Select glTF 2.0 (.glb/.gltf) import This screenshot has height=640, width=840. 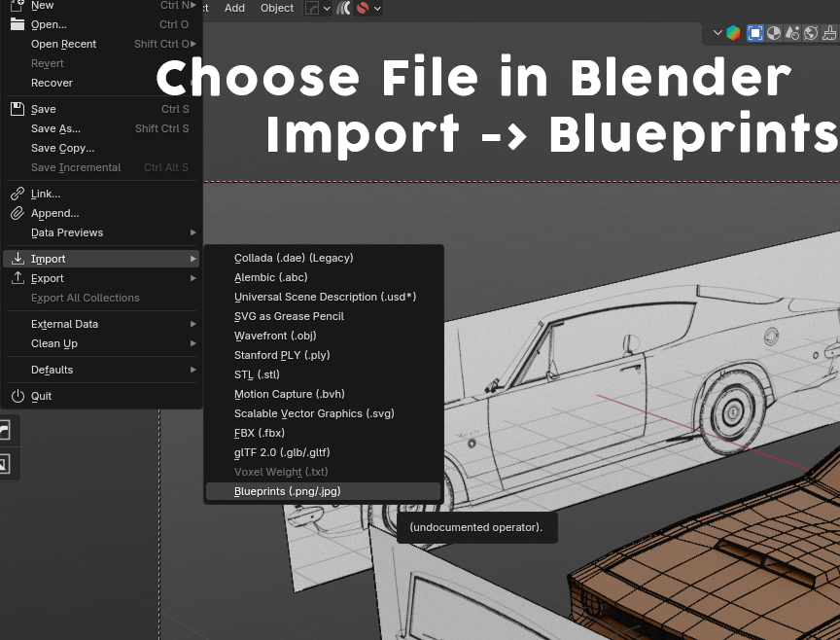[323, 452]
